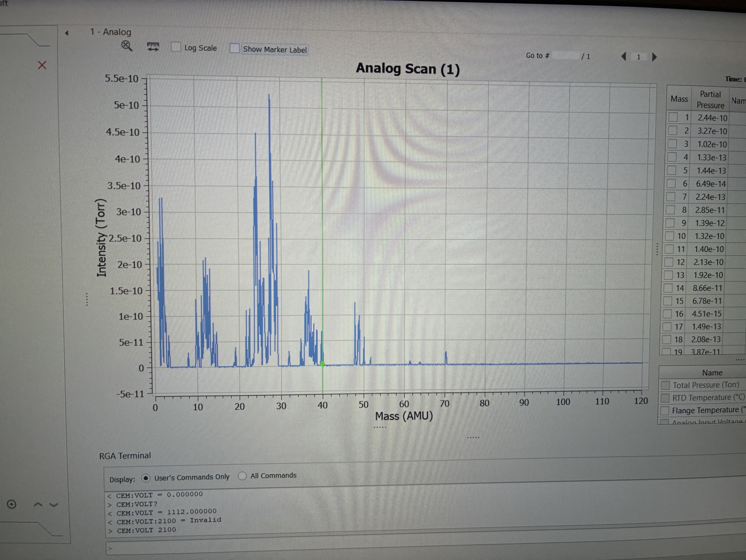Enable the Log Scale checkbox
746x560 pixels.
point(175,47)
